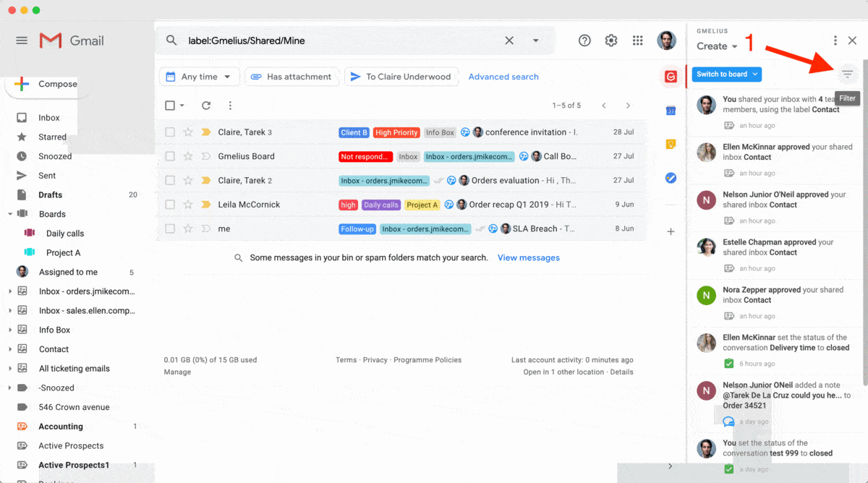Image resolution: width=868 pixels, height=483 pixels.
Task: Expand the Info Box label
Action: coord(10,330)
